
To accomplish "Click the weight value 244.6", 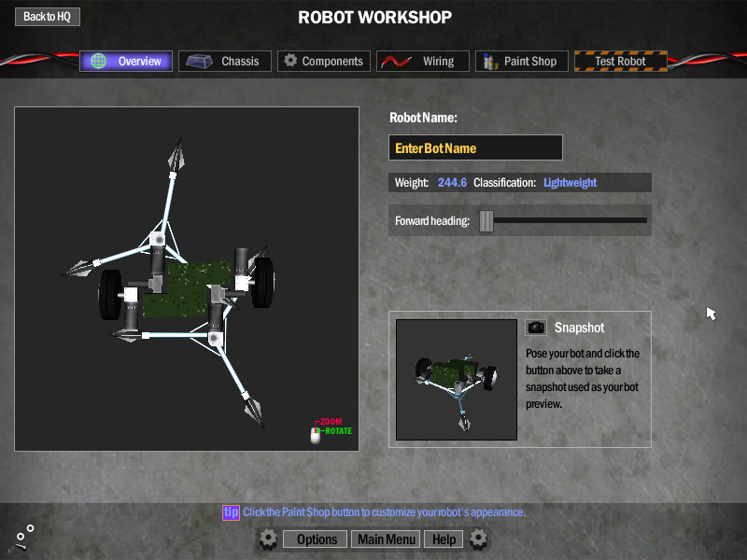I will coord(452,183).
